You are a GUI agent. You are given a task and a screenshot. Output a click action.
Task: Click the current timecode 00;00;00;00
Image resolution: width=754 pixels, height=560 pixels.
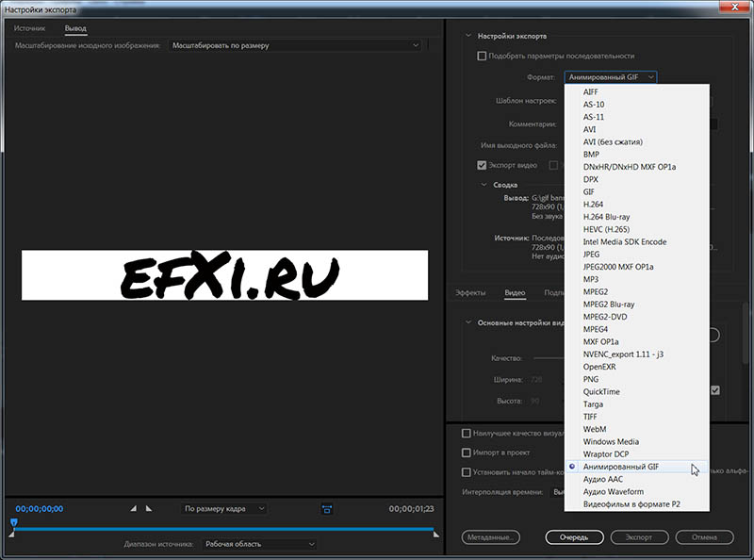point(40,508)
